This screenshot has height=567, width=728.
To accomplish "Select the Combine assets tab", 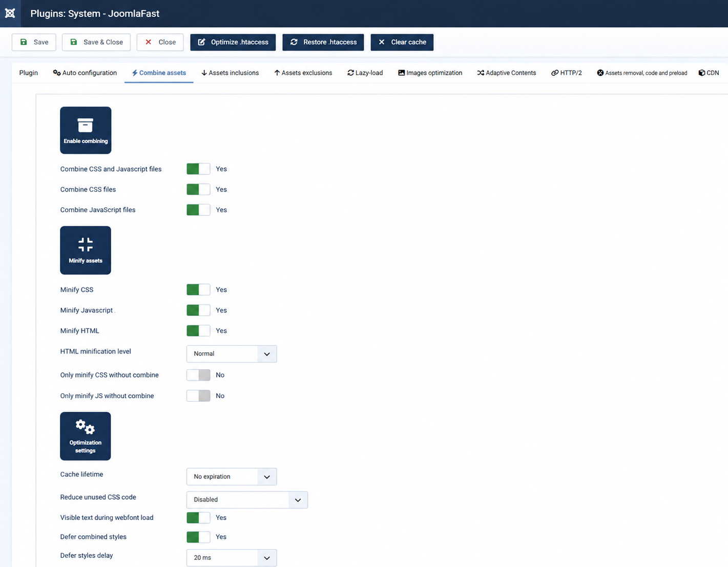I will (159, 73).
